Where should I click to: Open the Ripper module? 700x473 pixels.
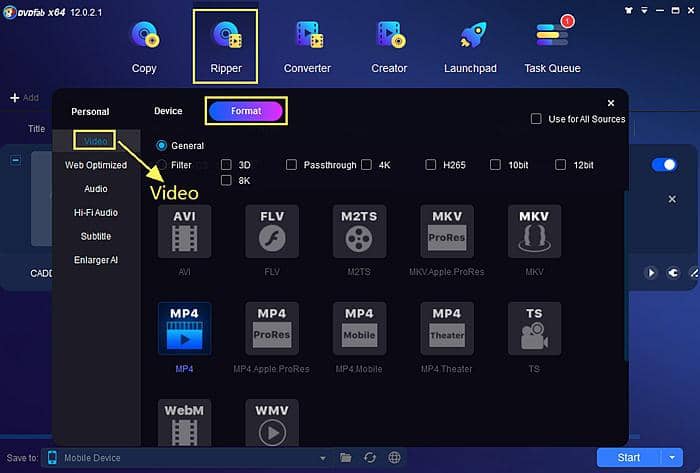click(226, 47)
